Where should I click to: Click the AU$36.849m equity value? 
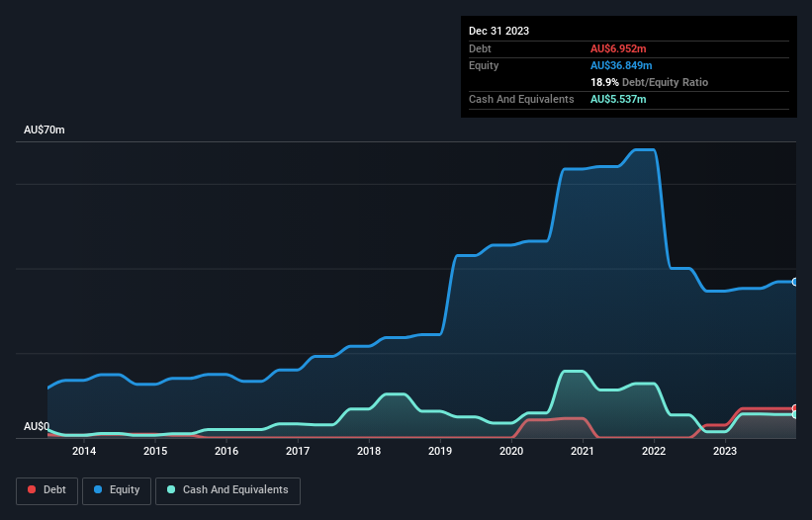pos(621,65)
